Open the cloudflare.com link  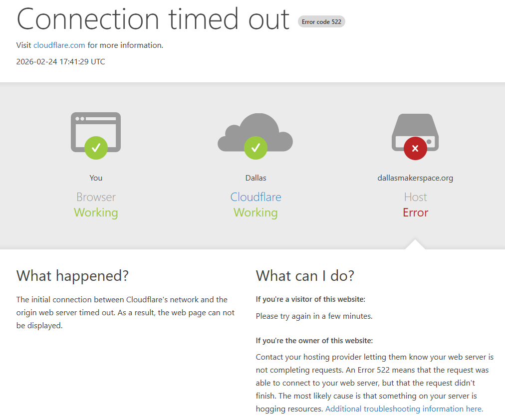pos(59,45)
